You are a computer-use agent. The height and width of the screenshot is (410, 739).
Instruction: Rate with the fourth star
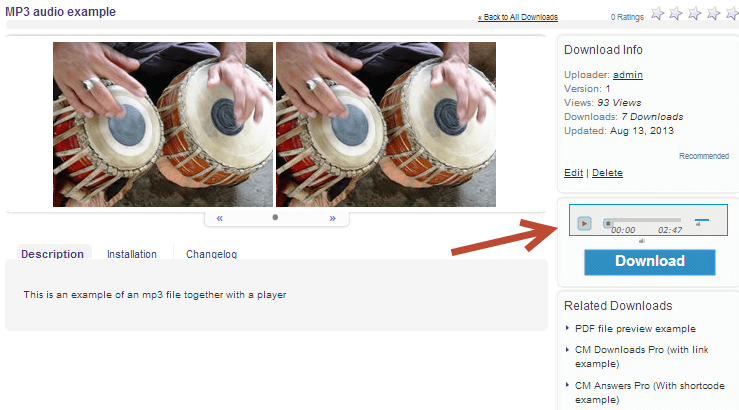(x=714, y=14)
